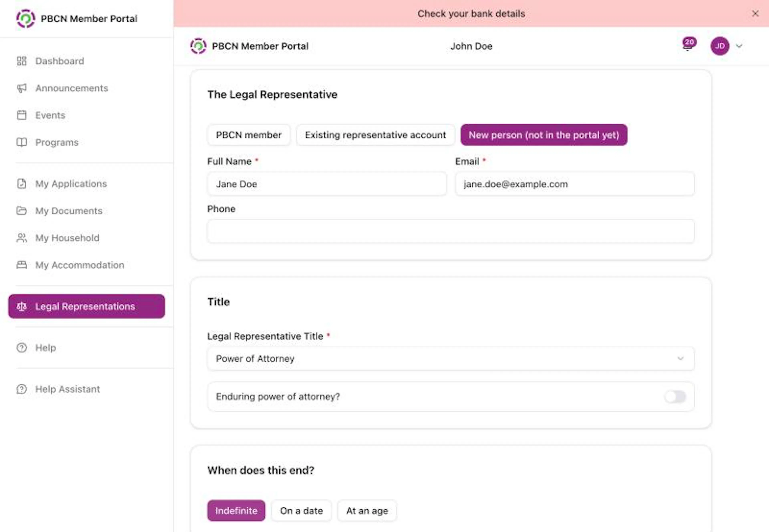Click the Check your bank details message
This screenshot has height=532, width=769.
point(471,14)
